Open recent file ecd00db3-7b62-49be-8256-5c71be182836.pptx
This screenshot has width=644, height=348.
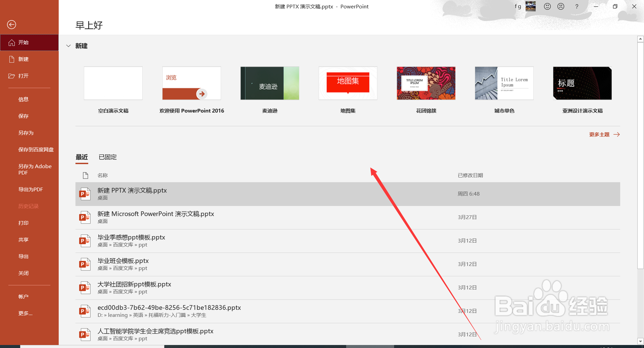point(348,311)
